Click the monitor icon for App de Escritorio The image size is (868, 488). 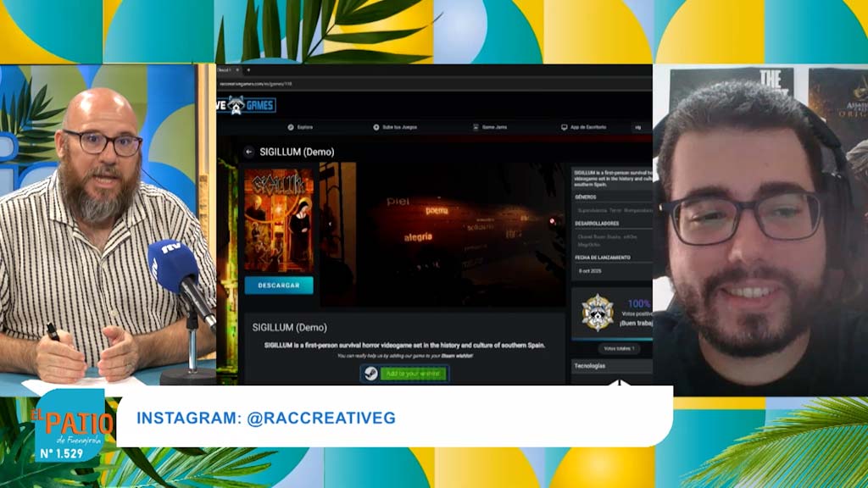pos(564,127)
